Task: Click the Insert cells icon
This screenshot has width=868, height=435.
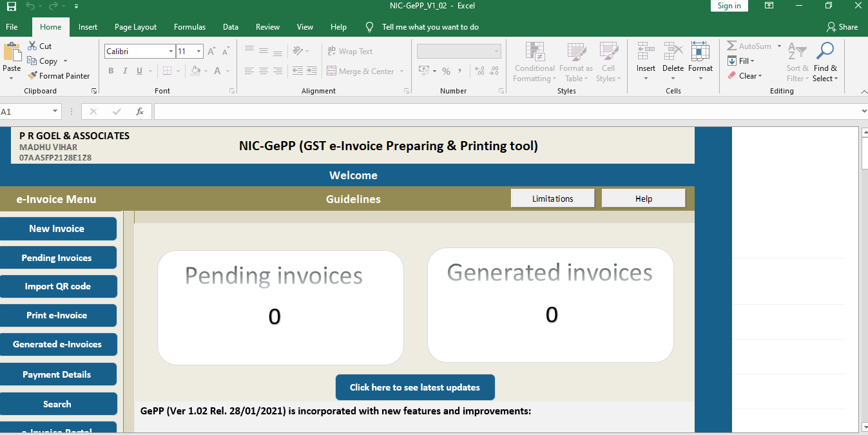Action: [x=646, y=52]
